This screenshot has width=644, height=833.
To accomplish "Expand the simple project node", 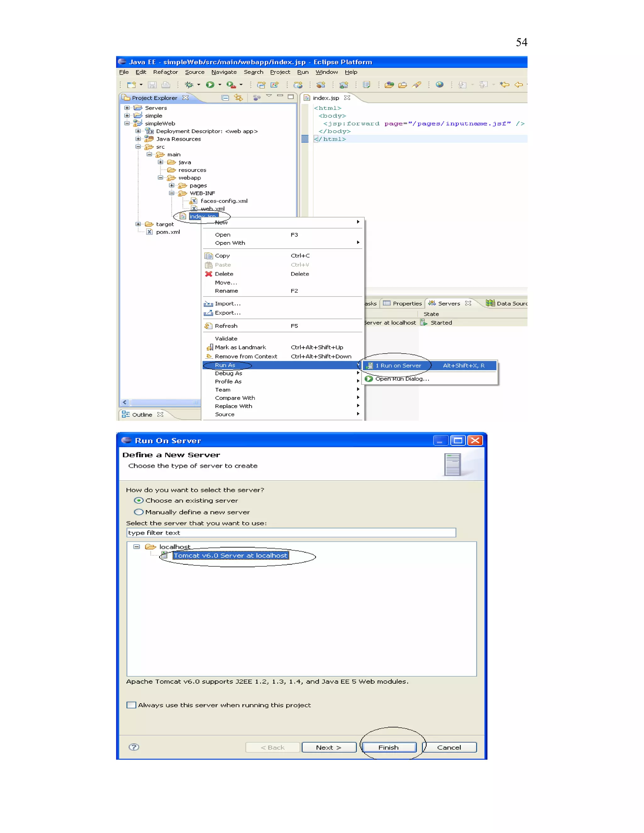I will (127, 116).
